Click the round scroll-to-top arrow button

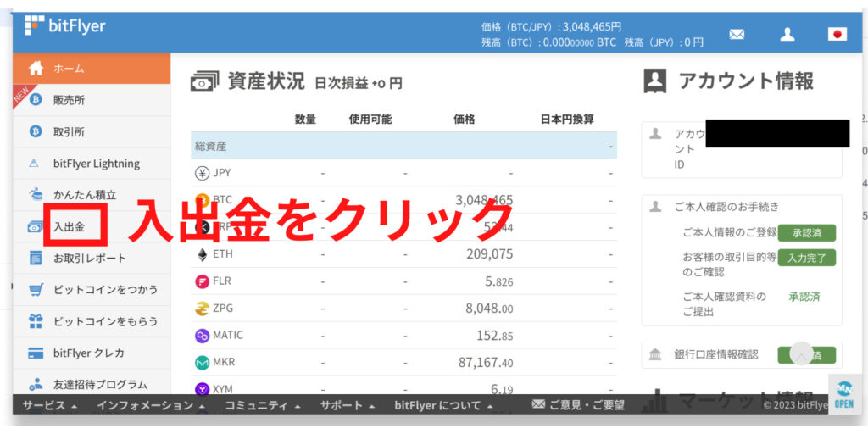coord(801,354)
